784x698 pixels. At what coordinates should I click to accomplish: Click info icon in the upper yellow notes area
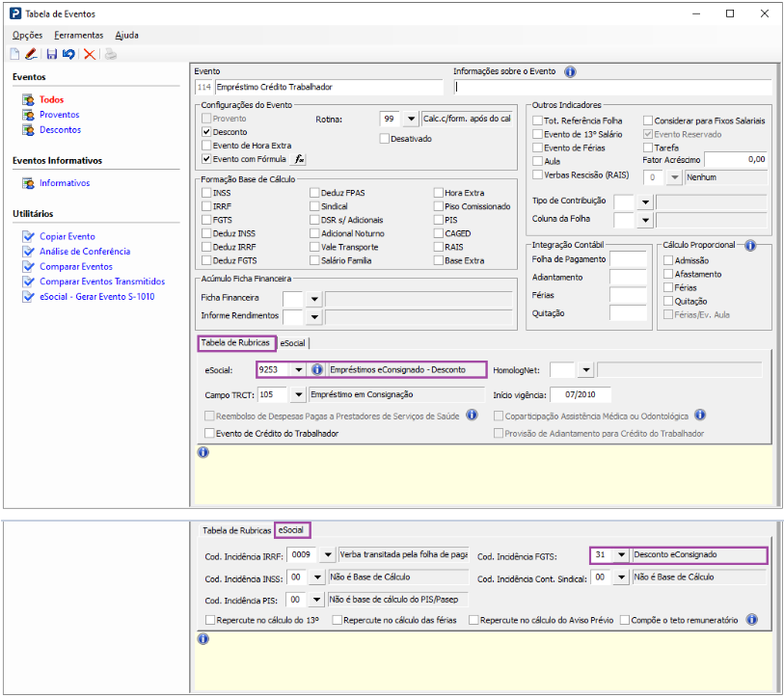pyautogui.click(x=203, y=452)
